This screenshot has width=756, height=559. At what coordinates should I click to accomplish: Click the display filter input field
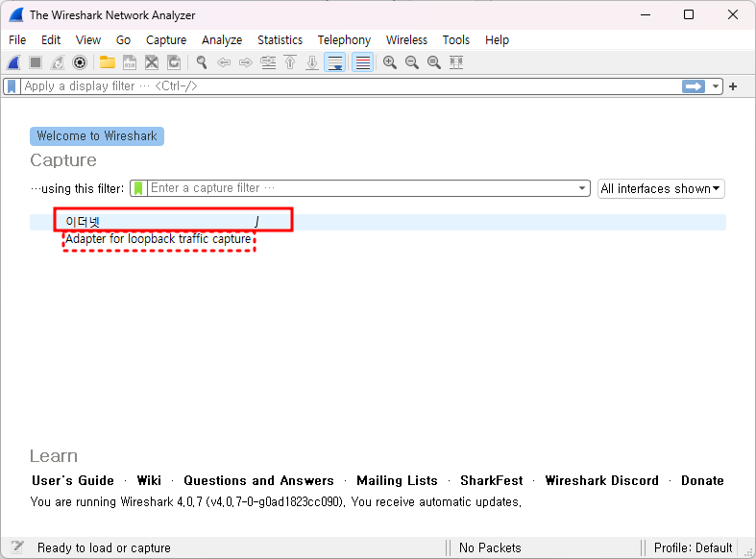click(x=351, y=86)
